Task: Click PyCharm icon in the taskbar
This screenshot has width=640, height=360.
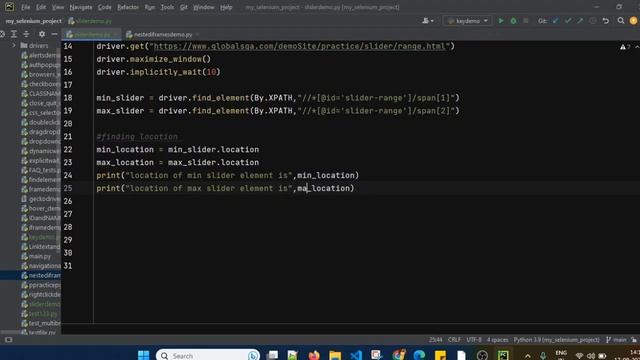Action: pos(503,355)
